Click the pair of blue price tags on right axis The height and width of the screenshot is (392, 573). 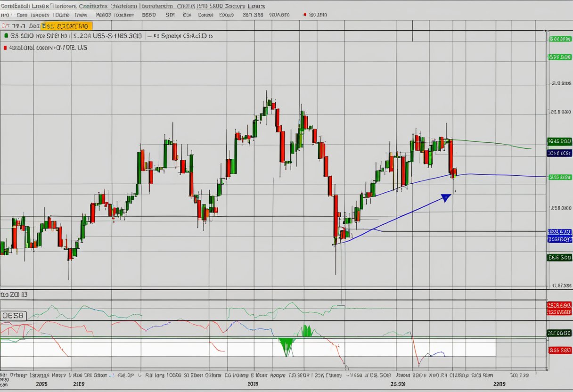560,236
